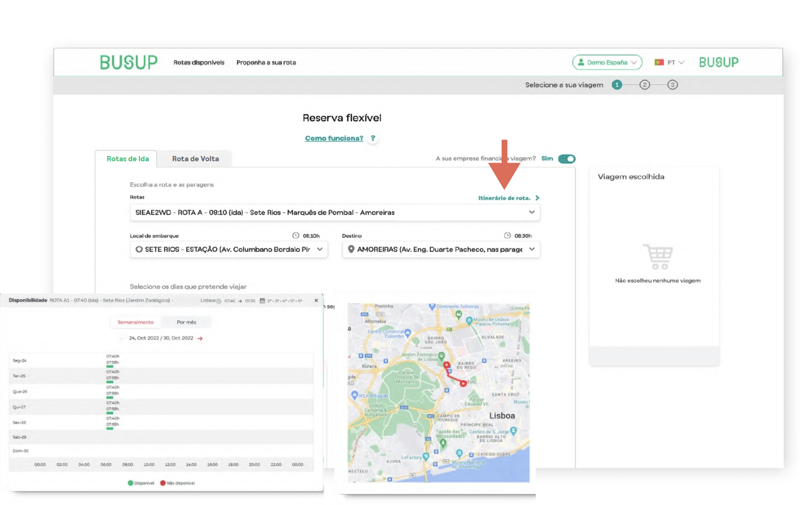Click the Selecione os dias que pretende viajar text
The image size is (812, 505).
click(x=188, y=287)
